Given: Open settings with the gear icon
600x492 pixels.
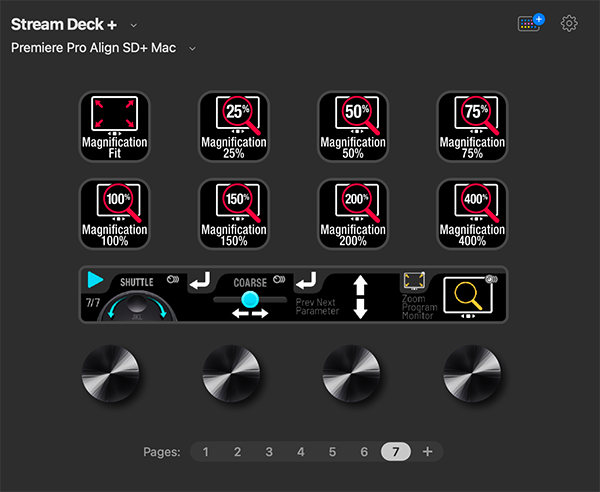Looking at the screenshot, I should (x=569, y=24).
